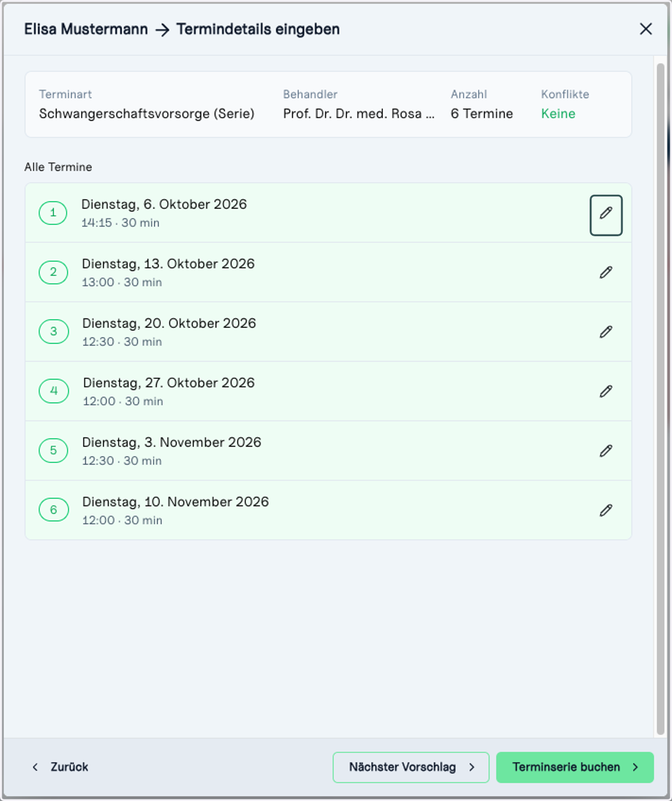Book the series via Terminserie buchen
The image size is (672, 801).
tap(575, 767)
